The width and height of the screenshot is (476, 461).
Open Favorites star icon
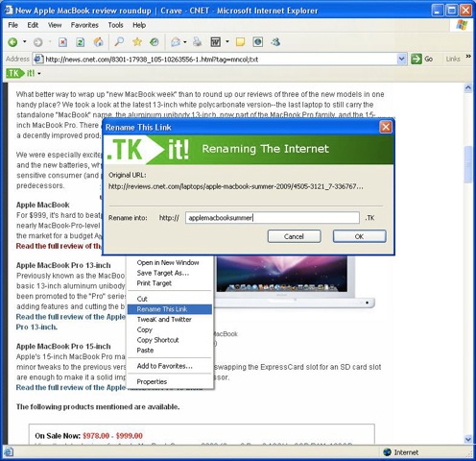click(x=137, y=41)
